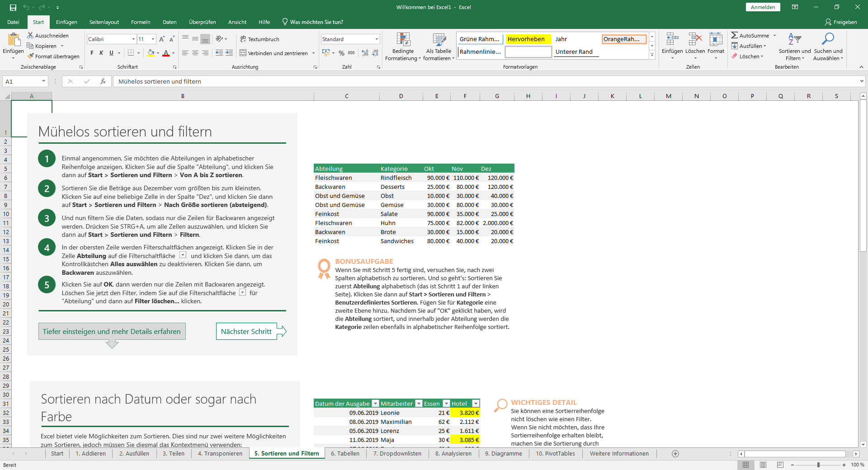Image resolution: width=868 pixels, height=470 pixels.
Task: Toggle bold with the F button
Action: (x=91, y=53)
